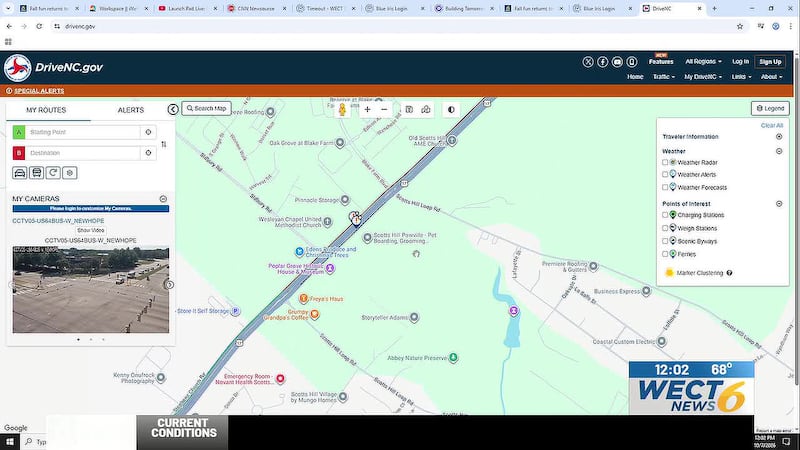The image size is (800, 450).
Task: Click the reset route icon
Action: tap(53, 173)
